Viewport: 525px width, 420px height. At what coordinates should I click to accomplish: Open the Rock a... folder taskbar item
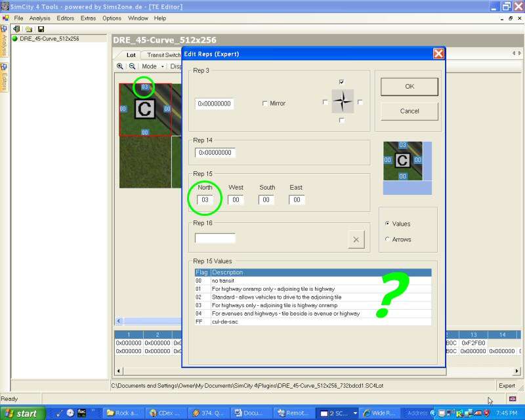point(123,413)
